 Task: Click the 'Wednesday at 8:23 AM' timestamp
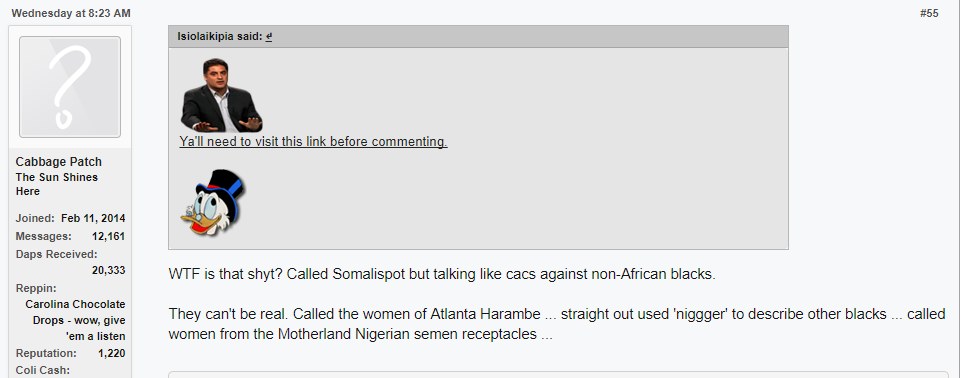[x=71, y=14]
